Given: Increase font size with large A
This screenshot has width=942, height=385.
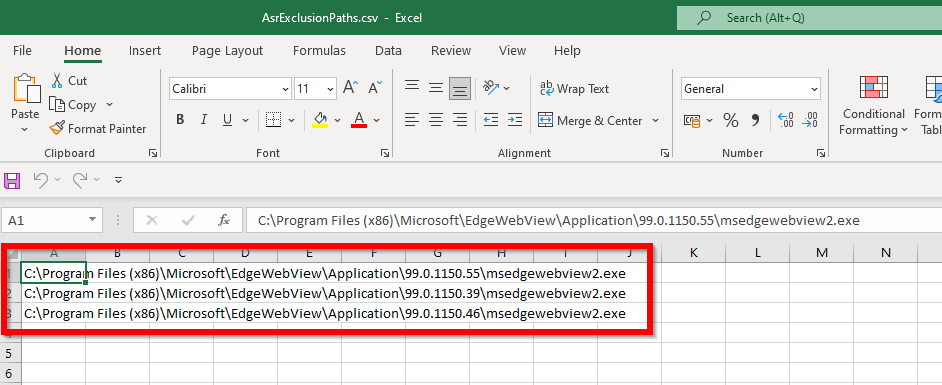Looking at the screenshot, I should [x=350, y=88].
